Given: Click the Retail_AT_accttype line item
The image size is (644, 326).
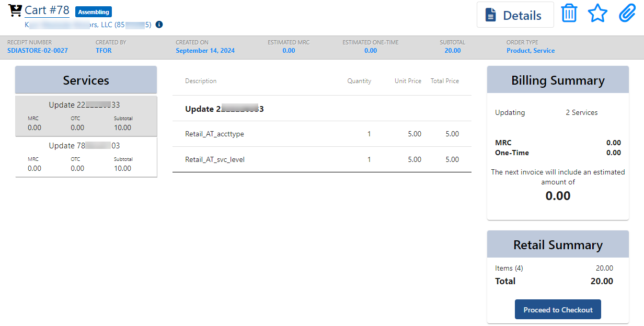Looking at the screenshot, I should (214, 134).
